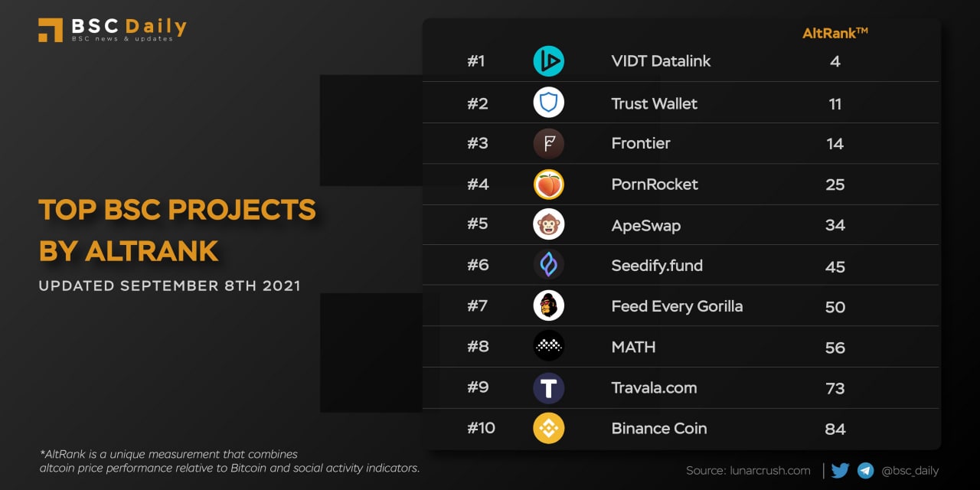Open the Twitter bird icon
980x490 pixels.
click(x=840, y=471)
